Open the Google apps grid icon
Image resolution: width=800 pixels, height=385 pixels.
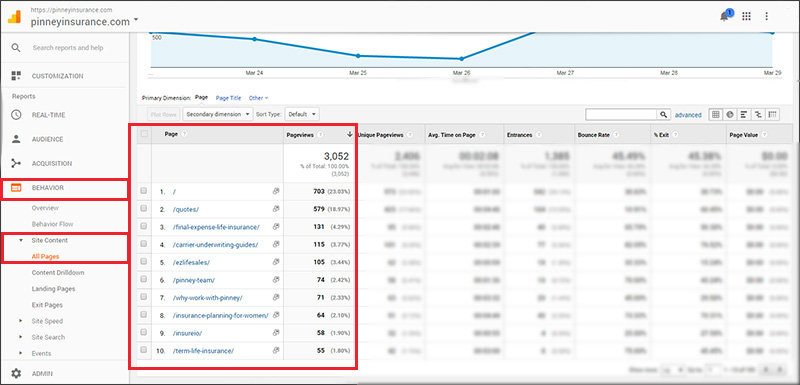[746, 16]
